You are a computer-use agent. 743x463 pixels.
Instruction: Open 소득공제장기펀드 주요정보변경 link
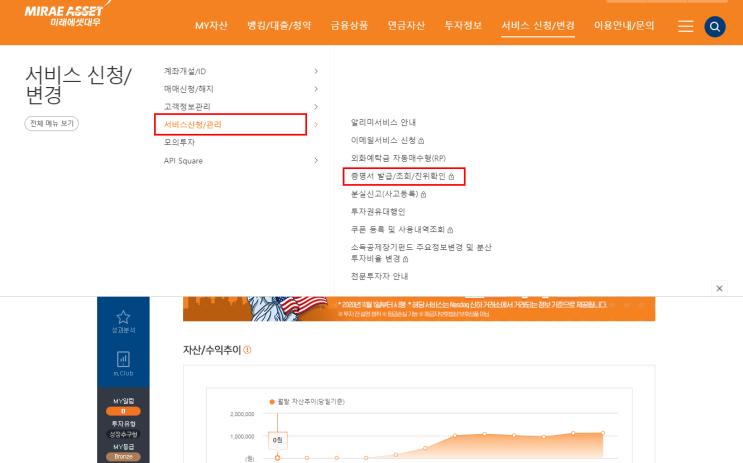tap(421, 253)
